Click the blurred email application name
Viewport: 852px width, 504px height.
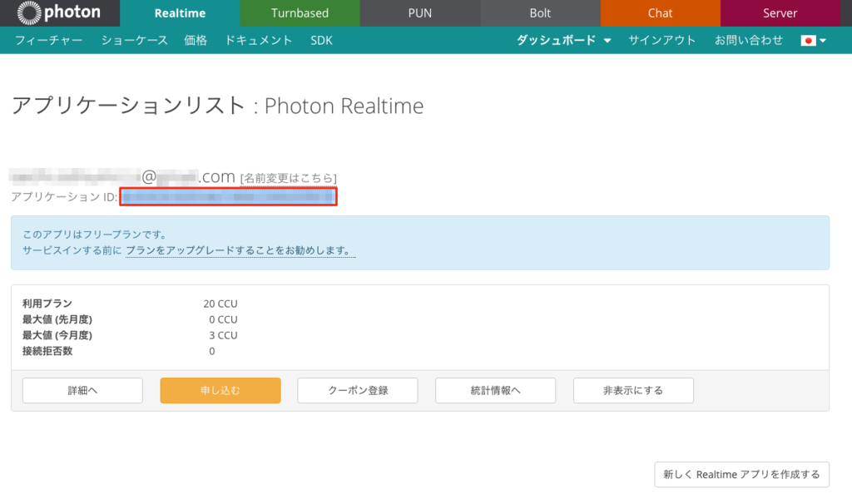[x=122, y=176]
